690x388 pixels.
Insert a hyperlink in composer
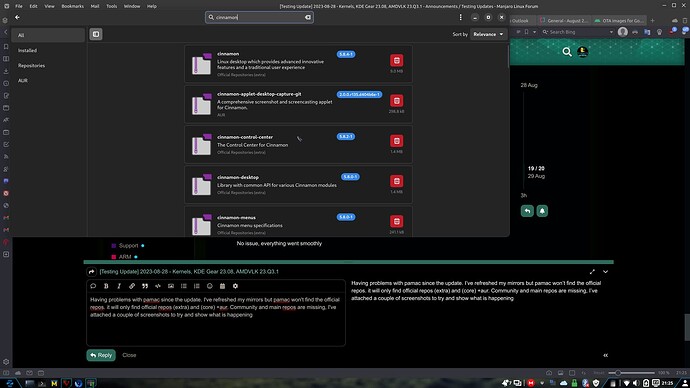pyautogui.click(x=132, y=286)
